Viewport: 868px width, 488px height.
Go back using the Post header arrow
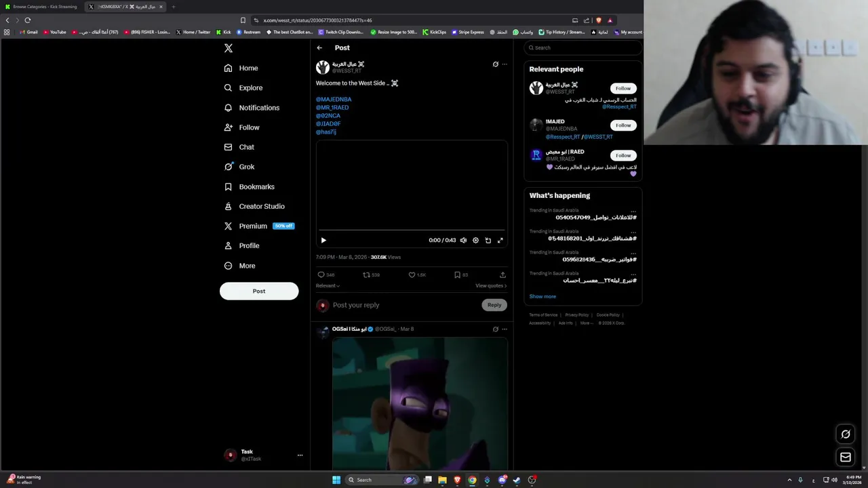click(x=319, y=47)
